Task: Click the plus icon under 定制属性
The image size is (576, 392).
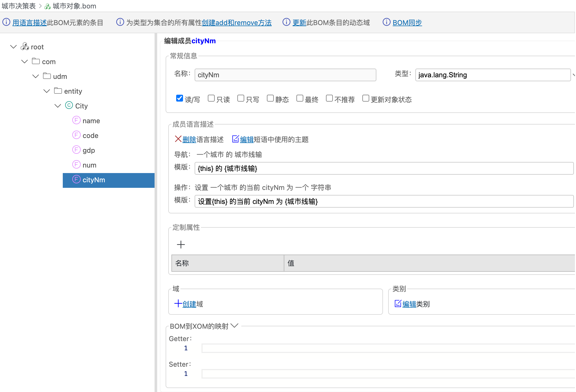Action: pyautogui.click(x=181, y=245)
